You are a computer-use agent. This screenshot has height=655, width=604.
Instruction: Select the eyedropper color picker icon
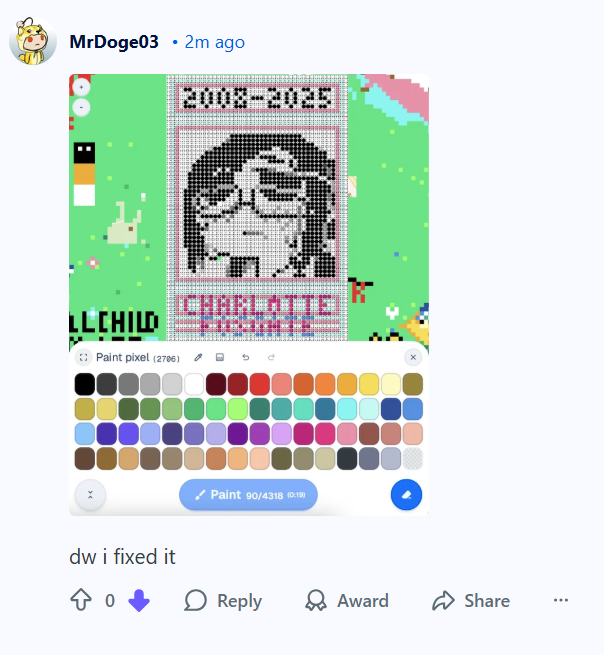(x=198, y=357)
